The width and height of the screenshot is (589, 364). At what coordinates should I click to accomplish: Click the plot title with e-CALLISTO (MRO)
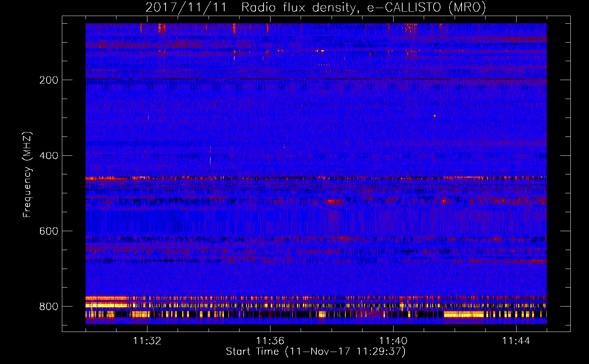[x=316, y=7]
